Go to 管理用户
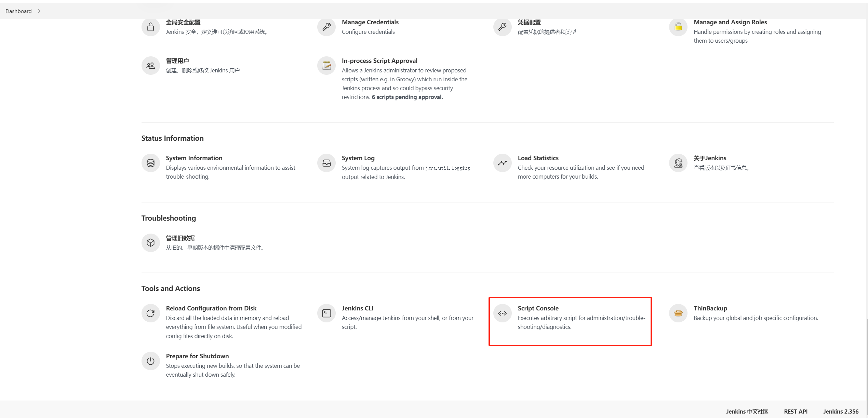The height and width of the screenshot is (418, 868). [x=177, y=61]
